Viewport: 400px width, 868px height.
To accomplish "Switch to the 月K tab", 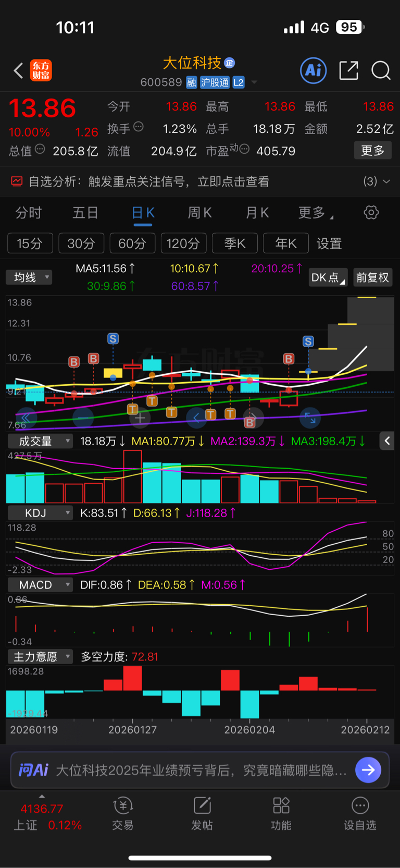I will 257,213.
